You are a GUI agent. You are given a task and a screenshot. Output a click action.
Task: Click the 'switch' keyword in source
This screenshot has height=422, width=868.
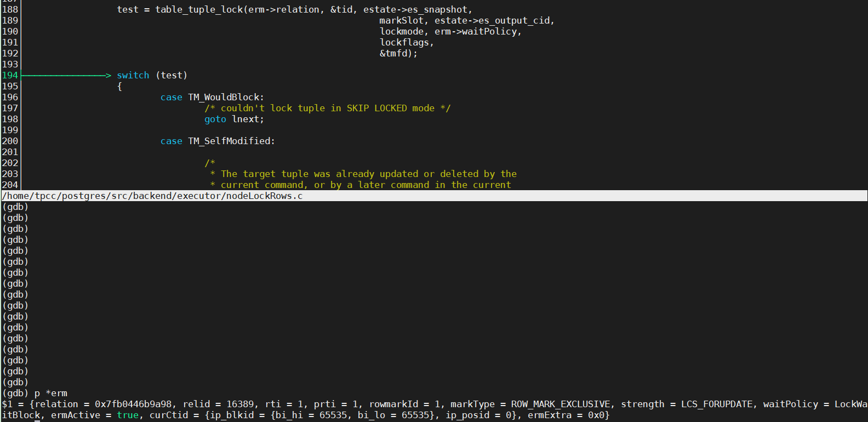(133, 75)
